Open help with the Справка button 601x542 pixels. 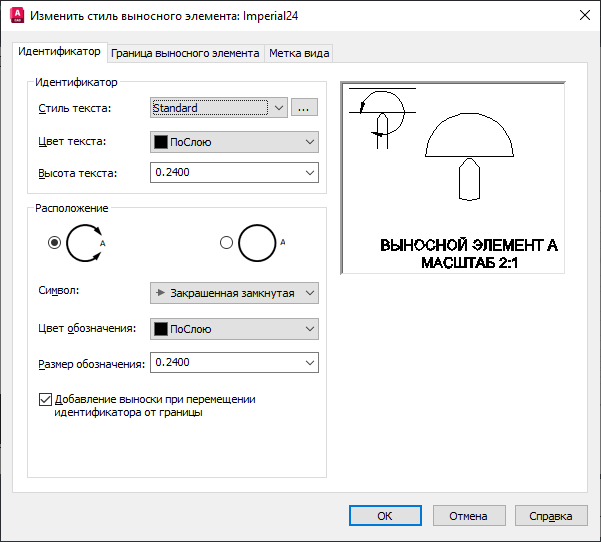point(551,516)
